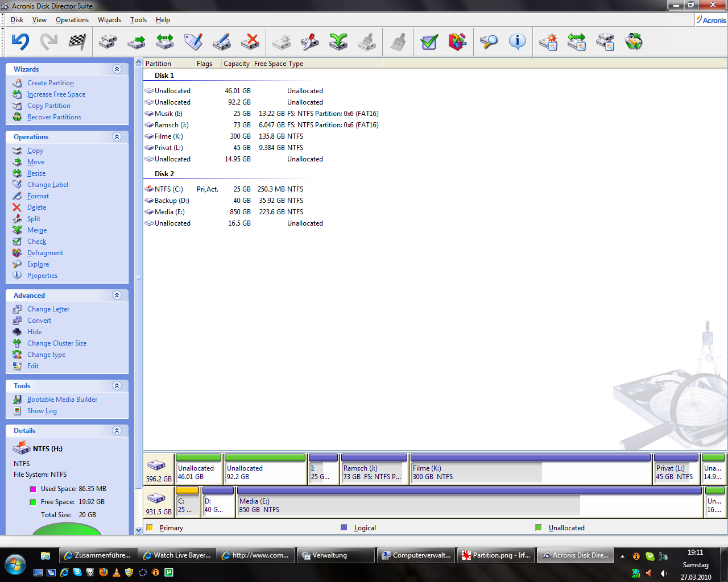This screenshot has width=728, height=582.
Task: Select Musik (I:) row in partition list
Action: point(262,114)
